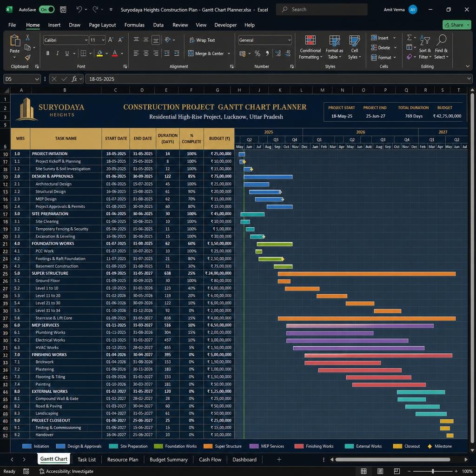476x476 pixels.
Task: Switch to Page Layout view in status bar
Action: 380,471
